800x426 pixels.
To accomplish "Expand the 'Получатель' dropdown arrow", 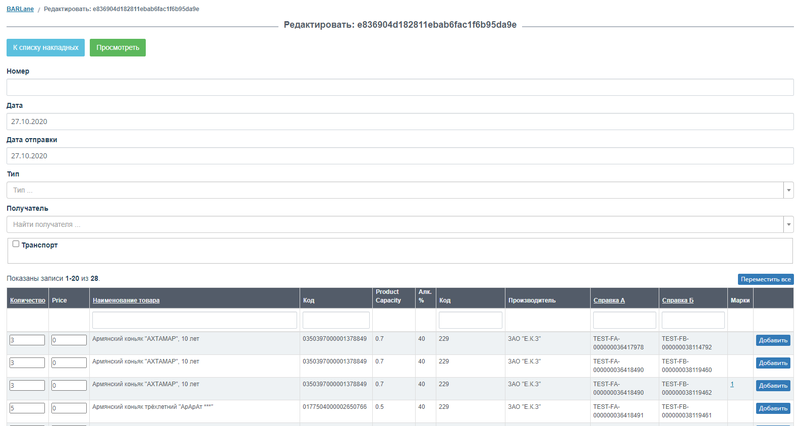I will click(x=788, y=224).
